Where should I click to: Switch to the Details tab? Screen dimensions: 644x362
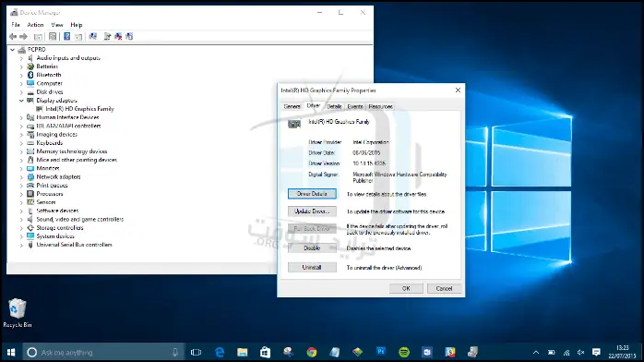point(334,106)
